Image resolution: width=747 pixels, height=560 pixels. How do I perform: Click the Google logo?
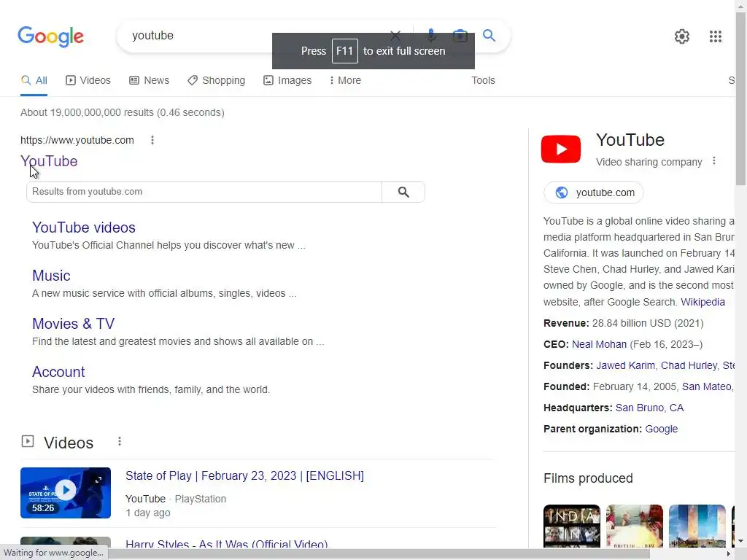click(x=50, y=36)
